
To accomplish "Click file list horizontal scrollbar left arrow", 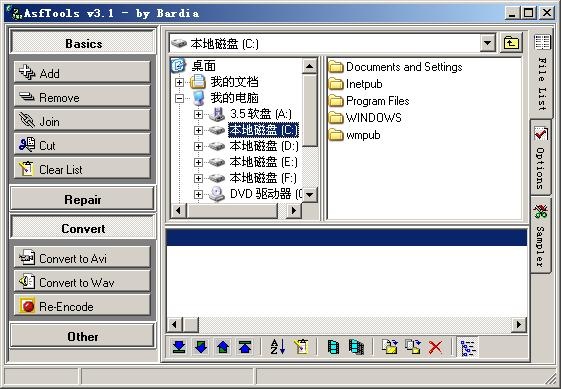I will 174,325.
